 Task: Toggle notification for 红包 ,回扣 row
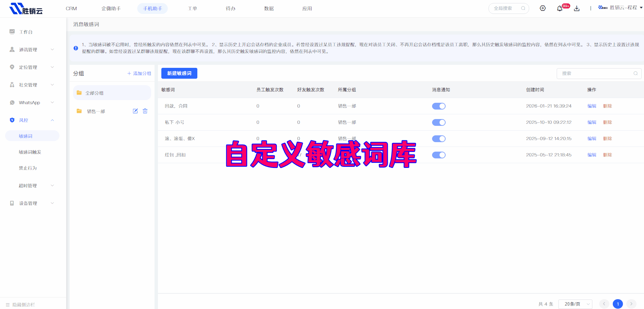click(439, 155)
